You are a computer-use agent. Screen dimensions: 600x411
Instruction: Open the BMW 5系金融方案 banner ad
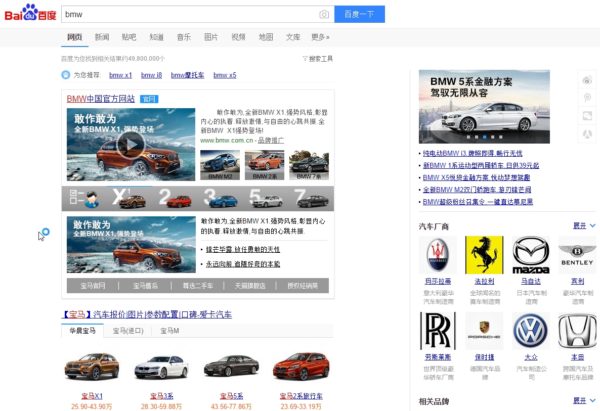tap(484, 107)
